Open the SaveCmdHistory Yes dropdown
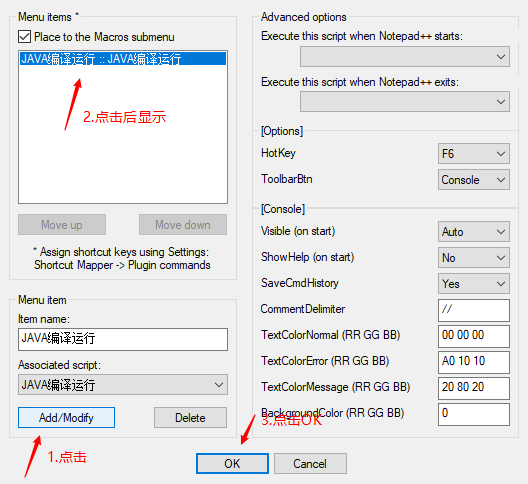This screenshot has height=484, width=528. pos(473,283)
